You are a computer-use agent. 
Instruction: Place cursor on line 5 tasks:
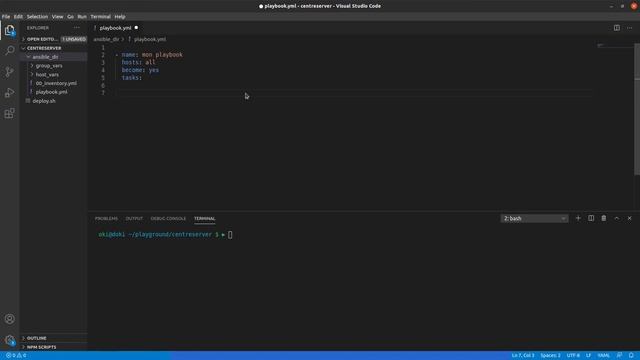coord(131,78)
